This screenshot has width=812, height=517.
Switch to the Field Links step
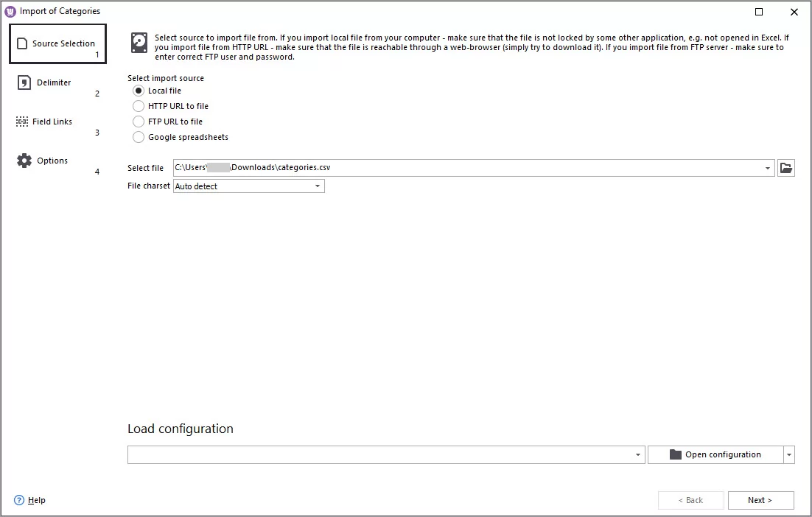(x=52, y=122)
